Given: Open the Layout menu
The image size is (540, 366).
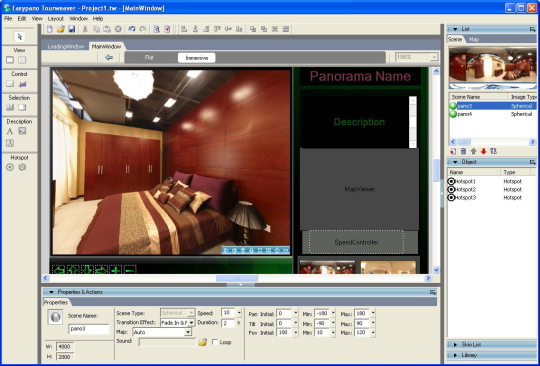Looking at the screenshot, I should pyautogui.click(x=55, y=19).
